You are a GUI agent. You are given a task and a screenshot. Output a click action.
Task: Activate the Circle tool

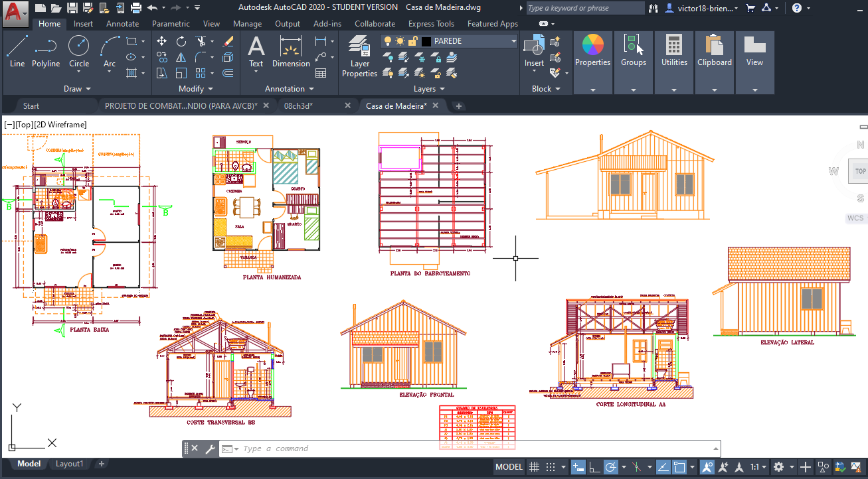[78, 50]
